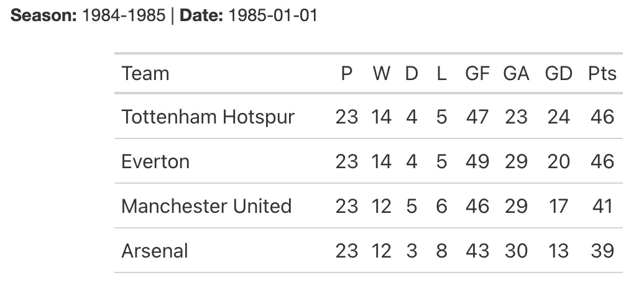Select the Everton team name
Screen dimensions: 644x283
click(155, 161)
